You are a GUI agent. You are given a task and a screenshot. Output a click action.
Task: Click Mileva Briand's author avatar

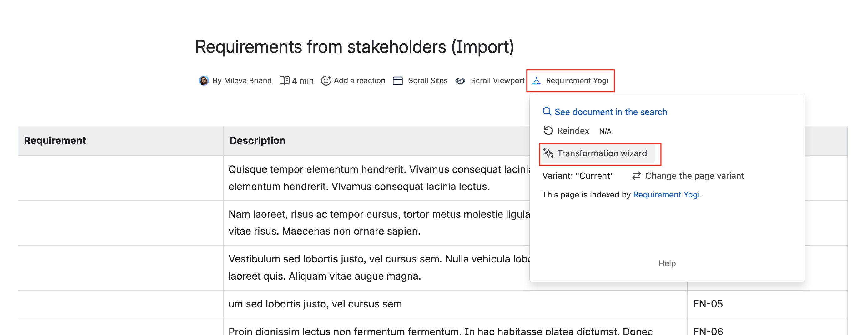[204, 80]
